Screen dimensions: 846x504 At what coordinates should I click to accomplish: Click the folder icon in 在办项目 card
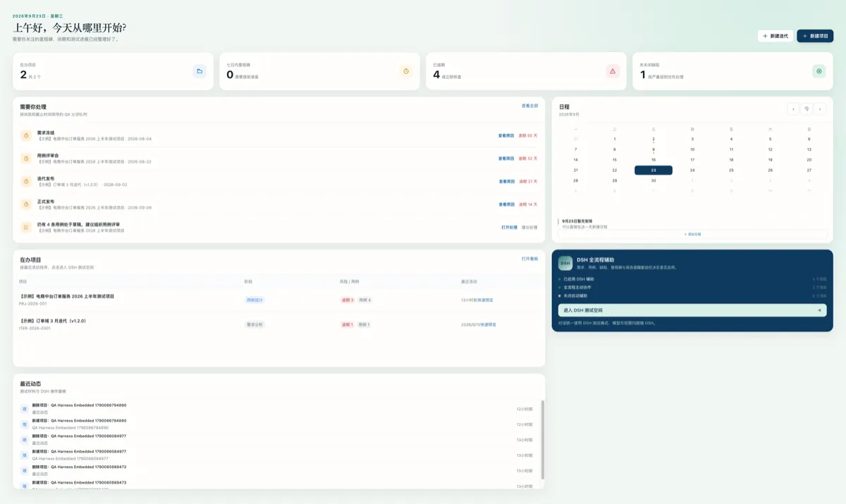pyautogui.click(x=200, y=71)
